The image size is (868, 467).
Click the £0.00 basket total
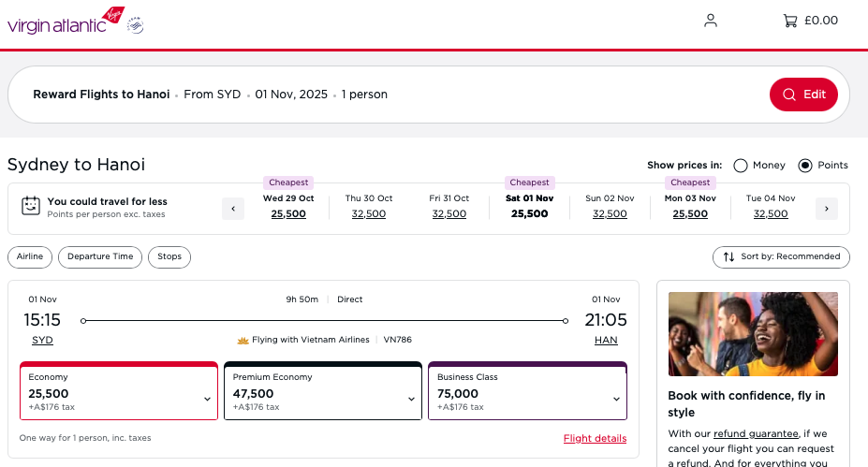821,21
